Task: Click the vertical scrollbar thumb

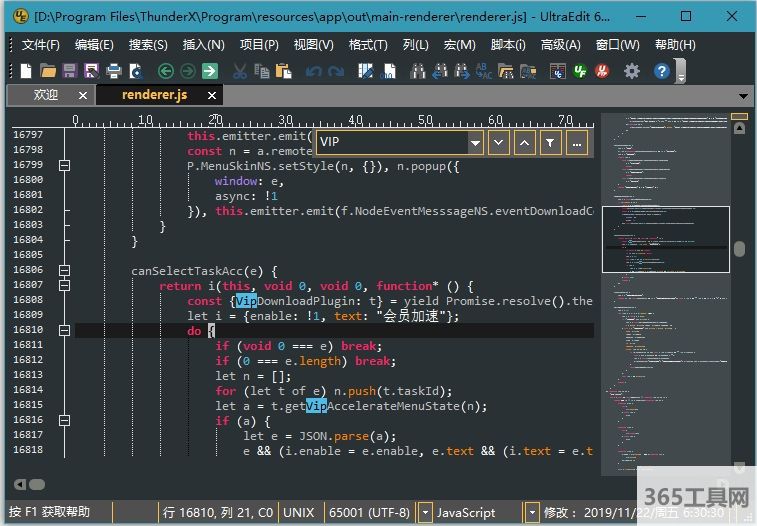Action: coord(739,250)
